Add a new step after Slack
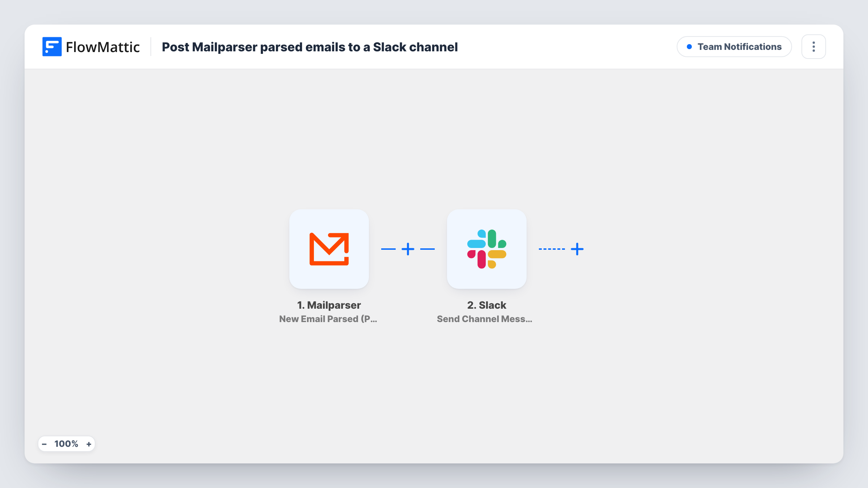 pyautogui.click(x=577, y=249)
